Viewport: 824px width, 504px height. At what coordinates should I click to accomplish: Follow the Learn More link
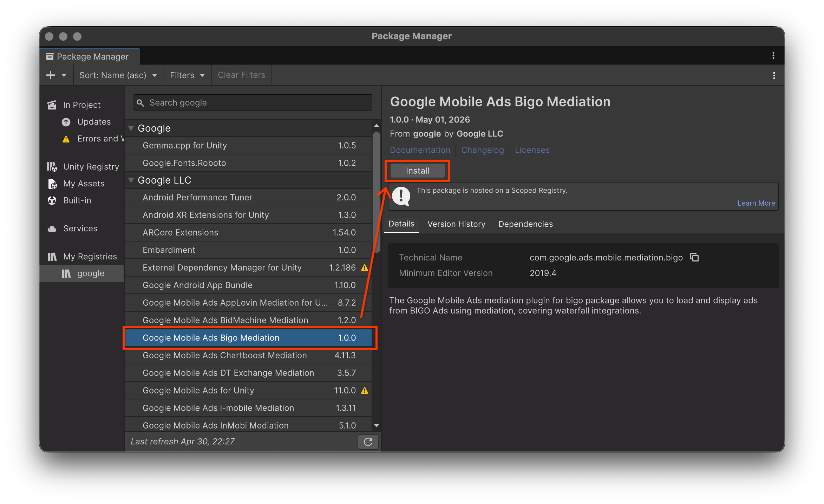[756, 203]
